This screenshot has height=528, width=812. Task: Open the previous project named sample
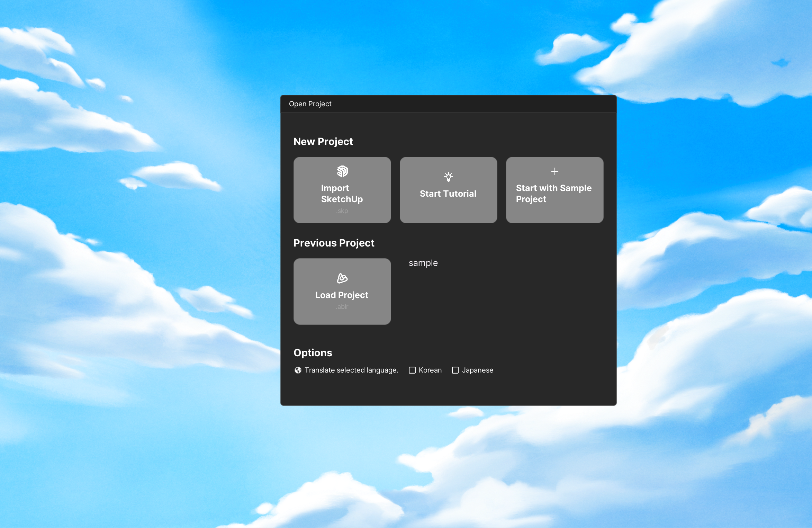[423, 263]
